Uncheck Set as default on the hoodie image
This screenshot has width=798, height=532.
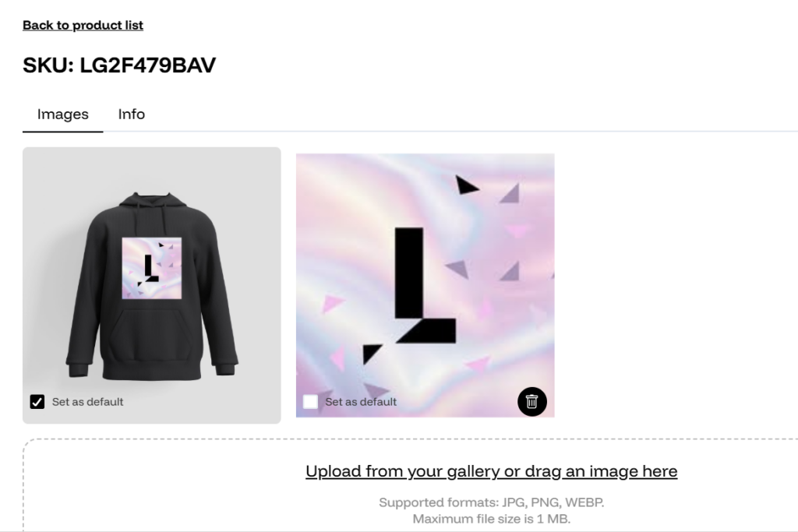tap(37, 402)
